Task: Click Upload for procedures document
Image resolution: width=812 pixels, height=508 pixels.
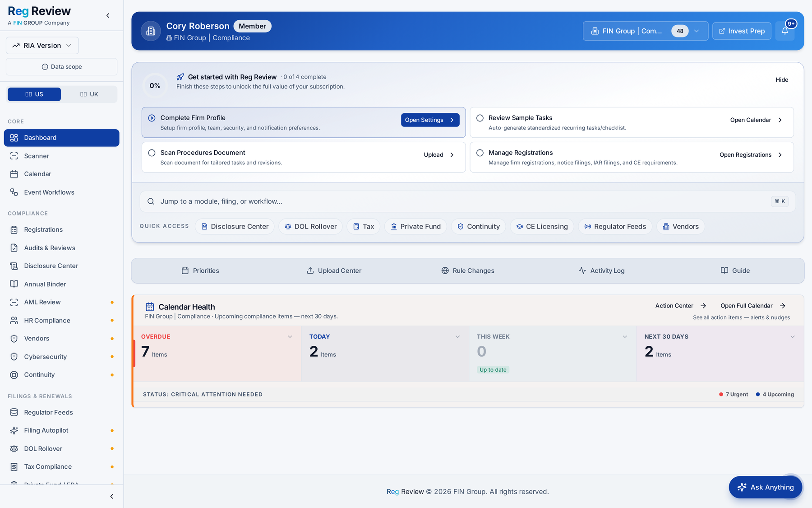Action: [439, 155]
